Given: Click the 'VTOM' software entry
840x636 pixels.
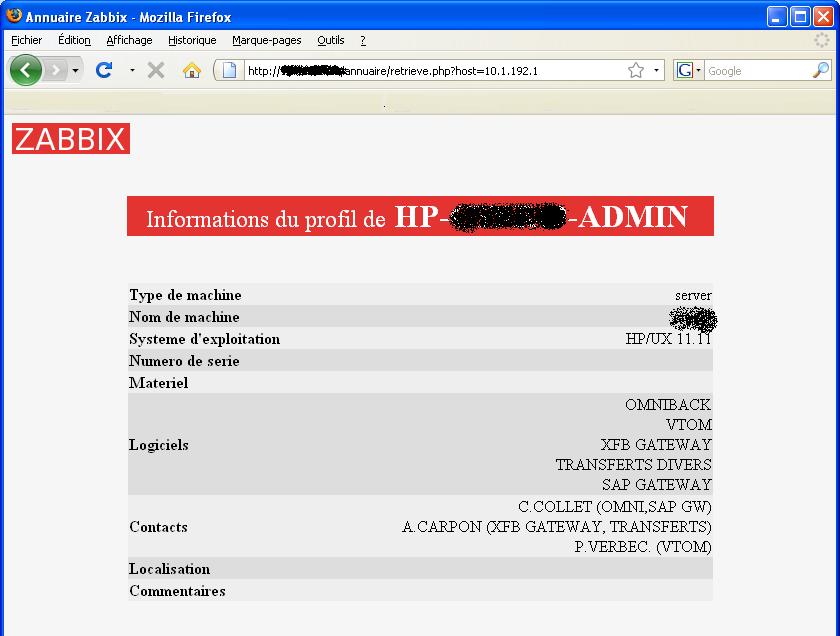Looking at the screenshot, I should (x=689, y=425).
